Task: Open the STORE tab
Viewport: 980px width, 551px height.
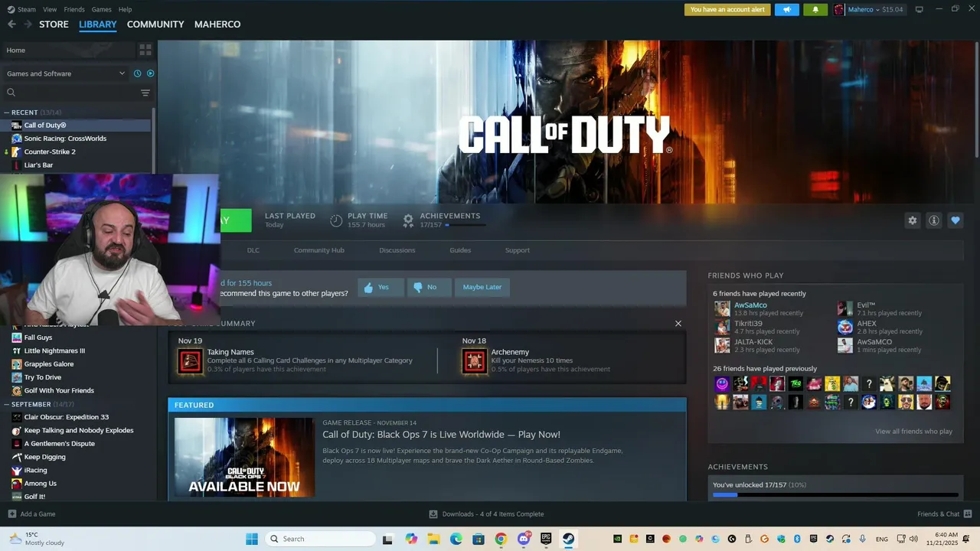Action: click(54, 24)
